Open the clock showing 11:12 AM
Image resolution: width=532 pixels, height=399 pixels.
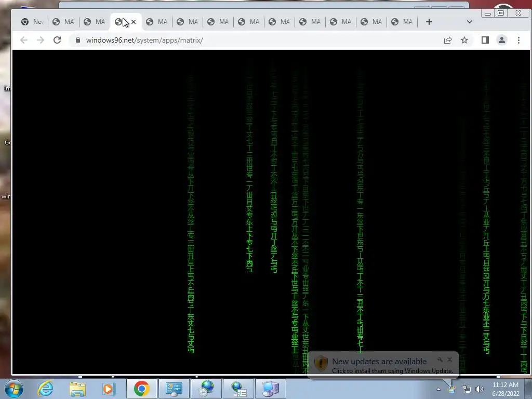click(x=506, y=389)
